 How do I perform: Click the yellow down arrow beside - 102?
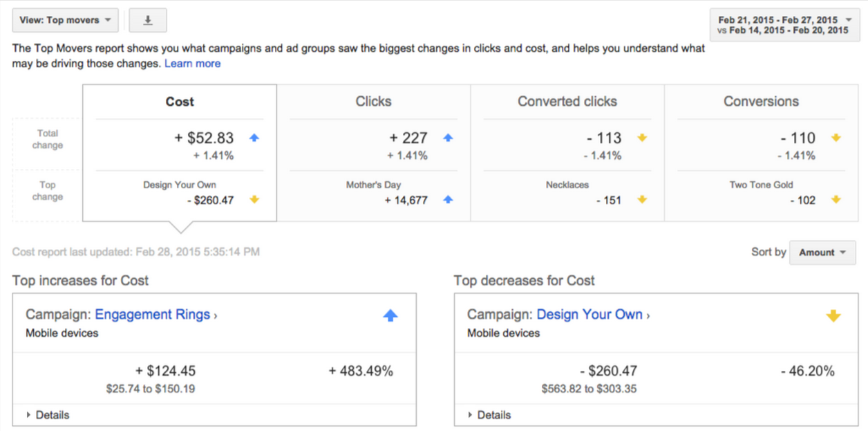point(836,200)
